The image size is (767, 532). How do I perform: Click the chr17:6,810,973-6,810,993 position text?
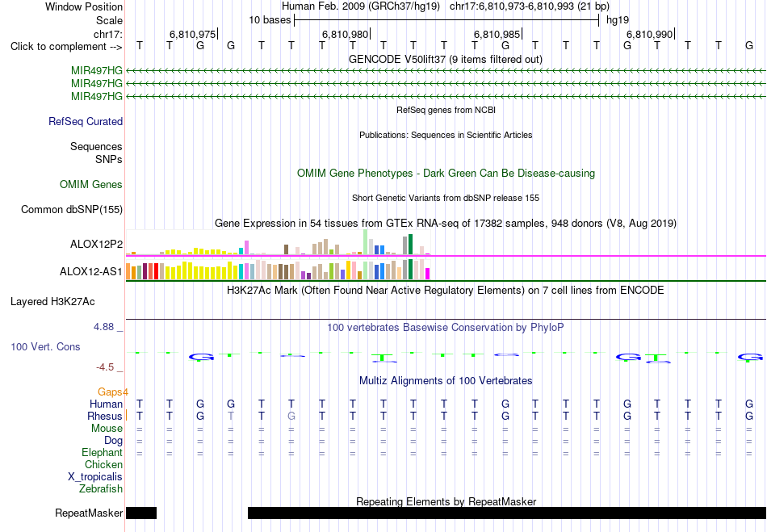[x=530, y=6]
